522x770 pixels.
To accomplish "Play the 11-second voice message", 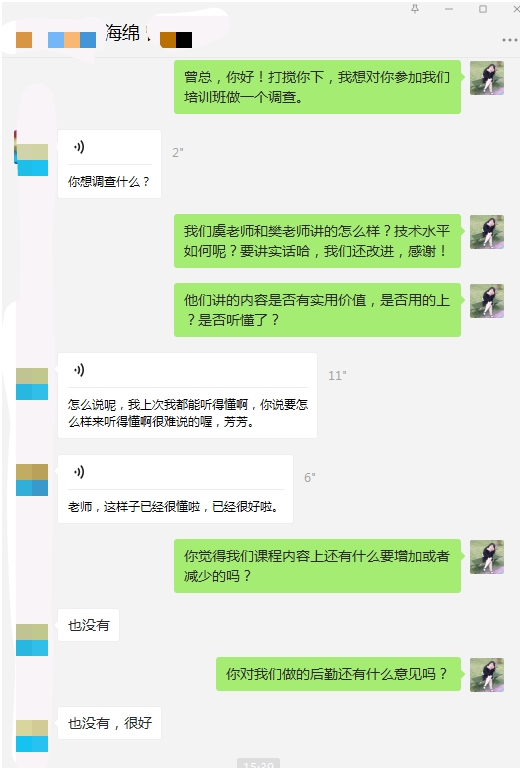I will pyautogui.click(x=79, y=369).
